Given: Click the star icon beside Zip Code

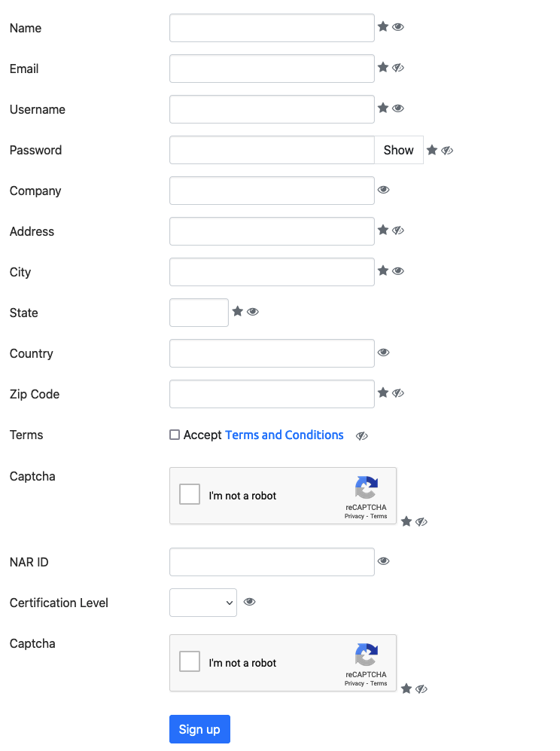Looking at the screenshot, I should [383, 392].
